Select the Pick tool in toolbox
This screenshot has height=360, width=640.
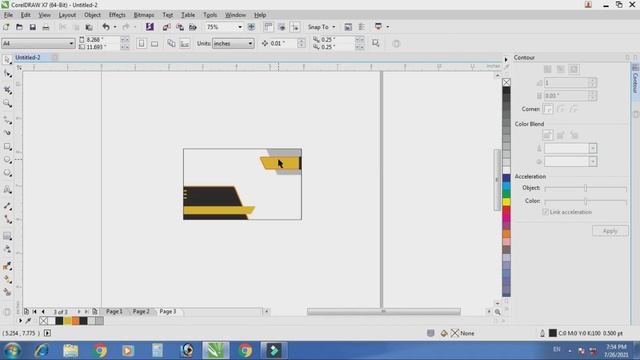(x=7, y=60)
